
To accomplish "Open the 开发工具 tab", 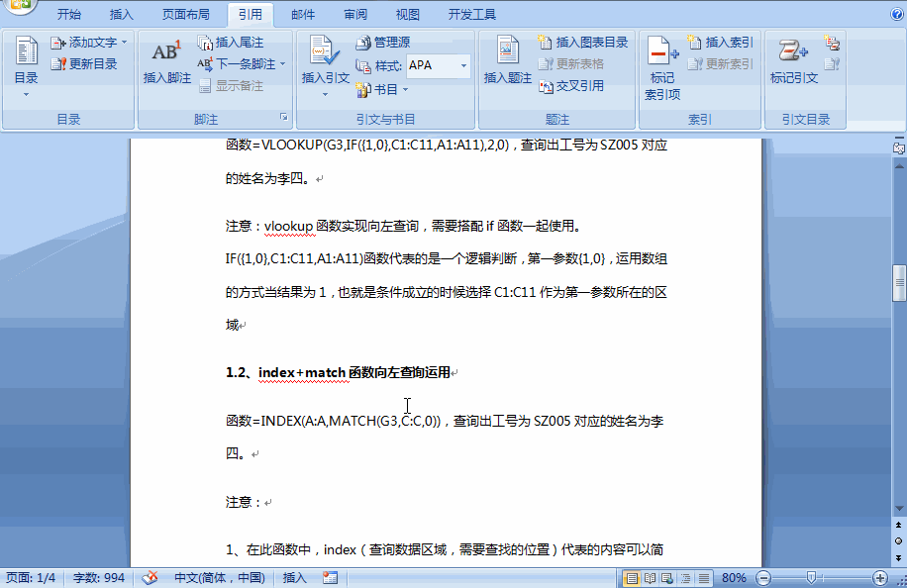I will (x=472, y=15).
